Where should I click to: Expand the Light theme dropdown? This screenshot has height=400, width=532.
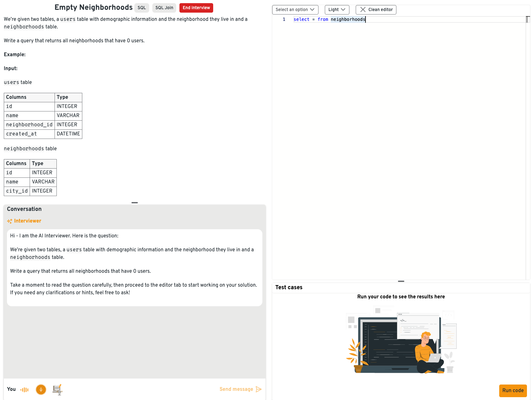(336, 10)
